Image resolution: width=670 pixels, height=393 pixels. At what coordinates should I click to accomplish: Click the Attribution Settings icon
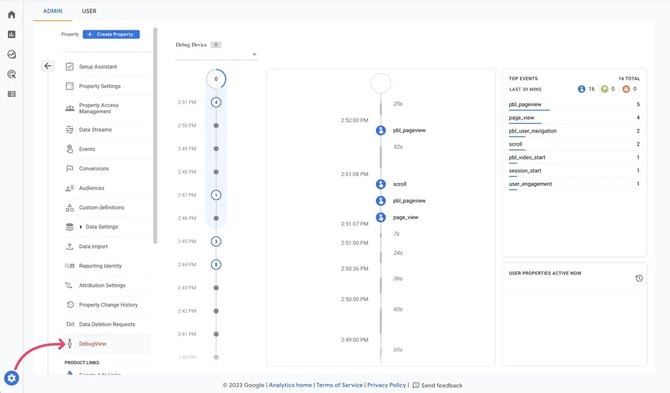tap(69, 285)
